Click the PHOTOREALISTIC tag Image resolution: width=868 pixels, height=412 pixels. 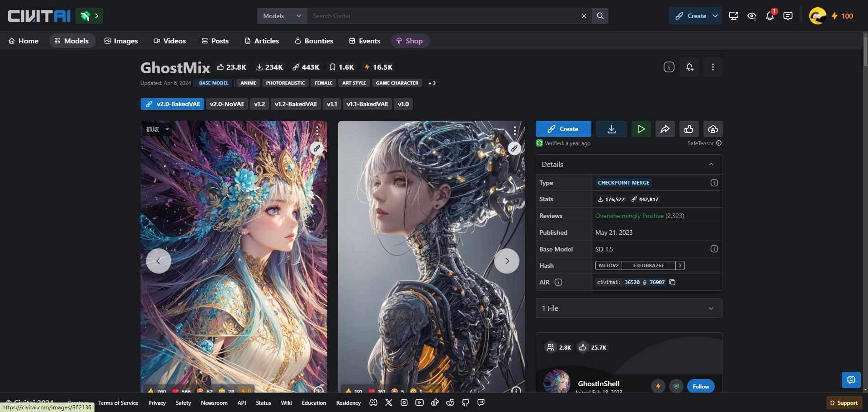coord(285,83)
